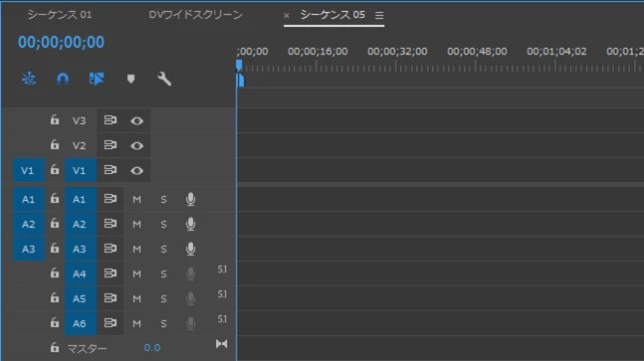
Task: Toggle lock on track A3
Action: [x=55, y=249]
